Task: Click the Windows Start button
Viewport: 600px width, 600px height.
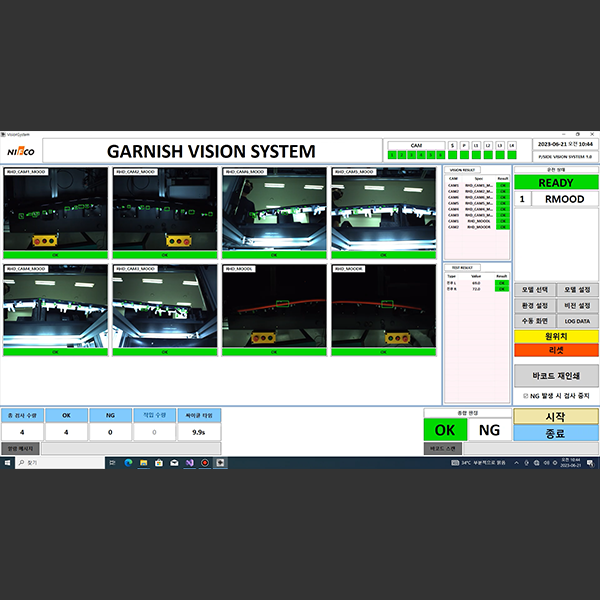Action: pos(6,463)
